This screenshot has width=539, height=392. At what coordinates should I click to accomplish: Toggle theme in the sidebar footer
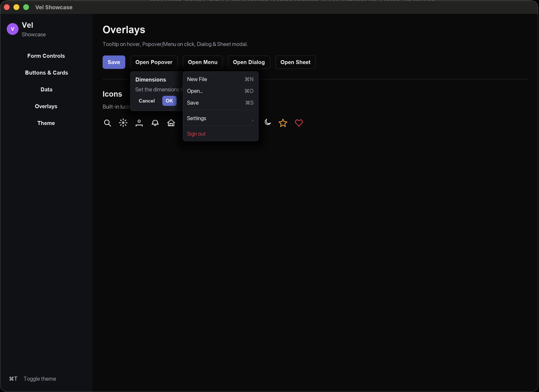pos(40,379)
